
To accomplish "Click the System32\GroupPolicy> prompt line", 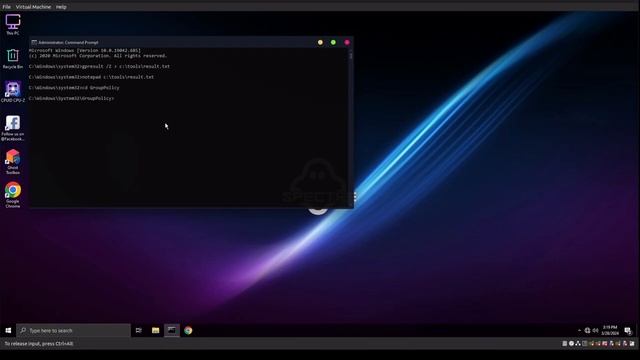I will 71,98.
